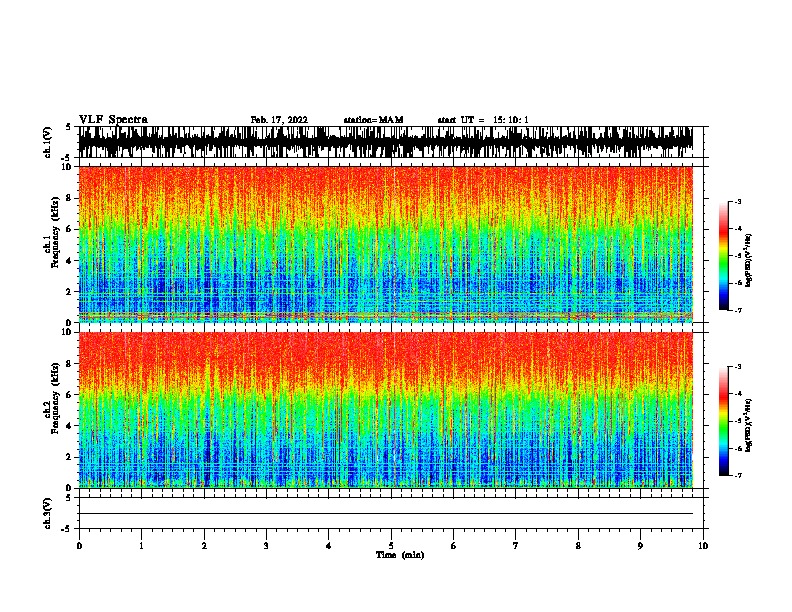
Task: Select the start UT 15:10:1 label
Action: (x=482, y=120)
